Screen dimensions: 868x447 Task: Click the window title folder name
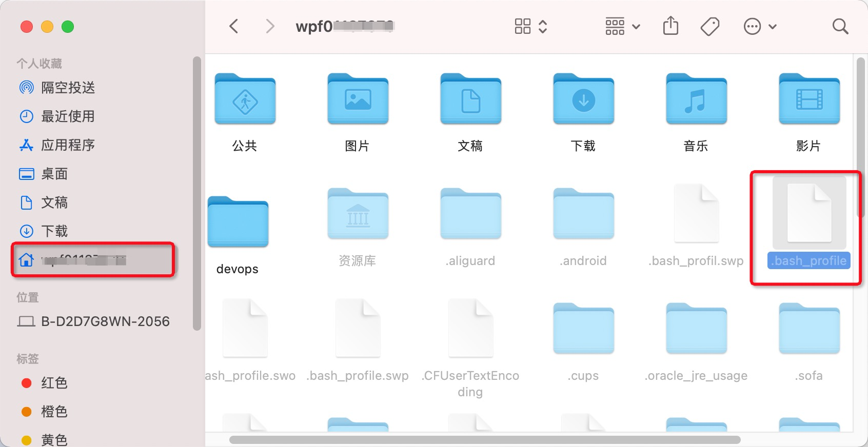tap(345, 26)
